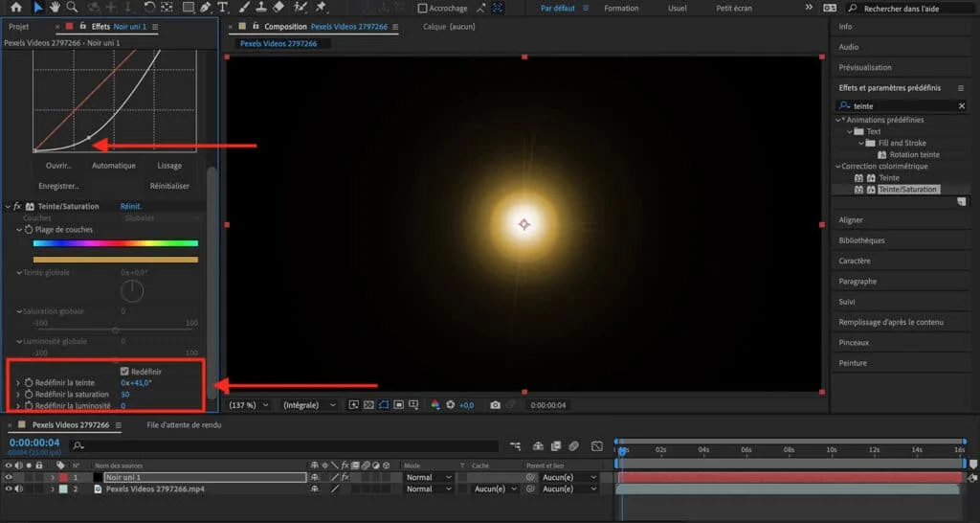
Task: Select the Hand tool
Action: 55,8
